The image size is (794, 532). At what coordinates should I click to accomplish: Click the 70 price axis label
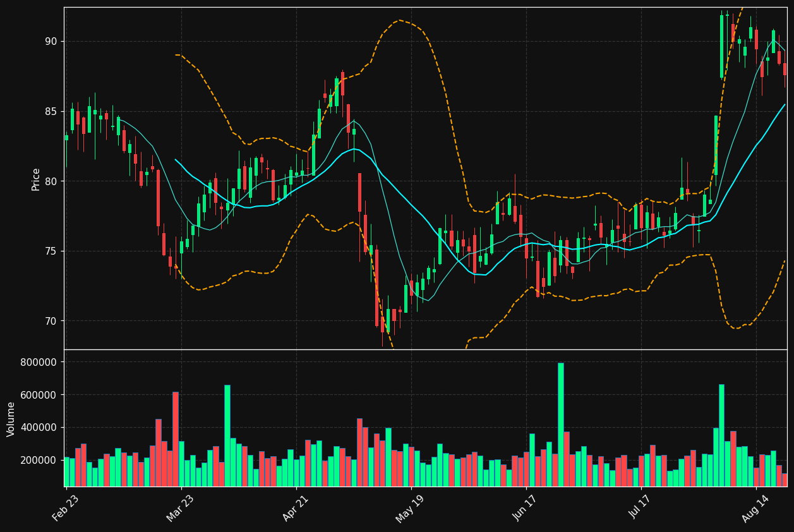point(51,321)
